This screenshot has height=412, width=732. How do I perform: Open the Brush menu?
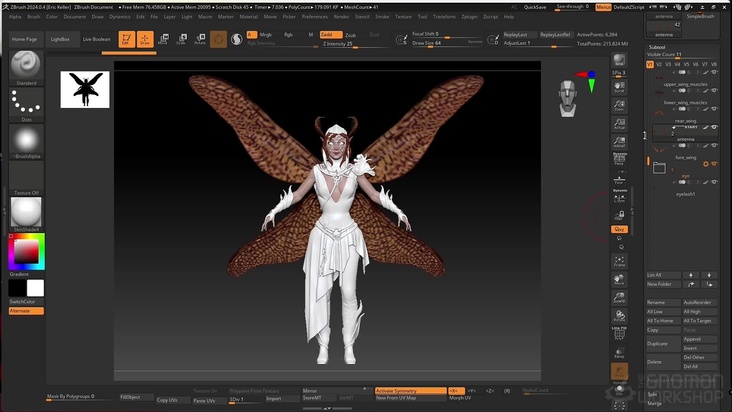pyautogui.click(x=34, y=16)
